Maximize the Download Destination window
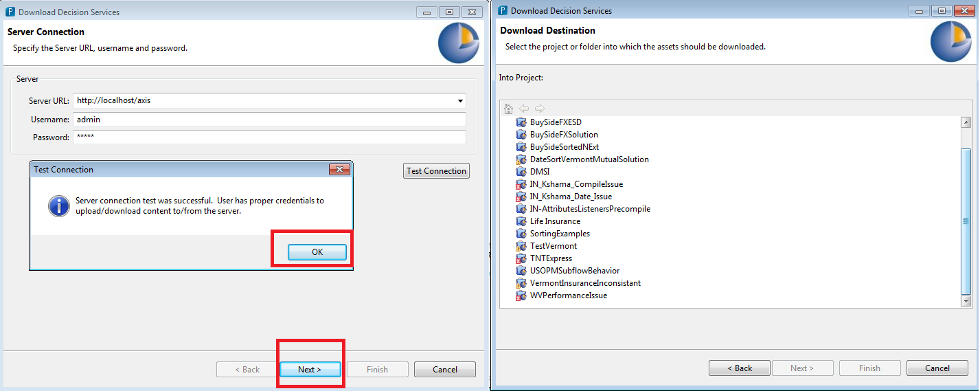 (942, 10)
